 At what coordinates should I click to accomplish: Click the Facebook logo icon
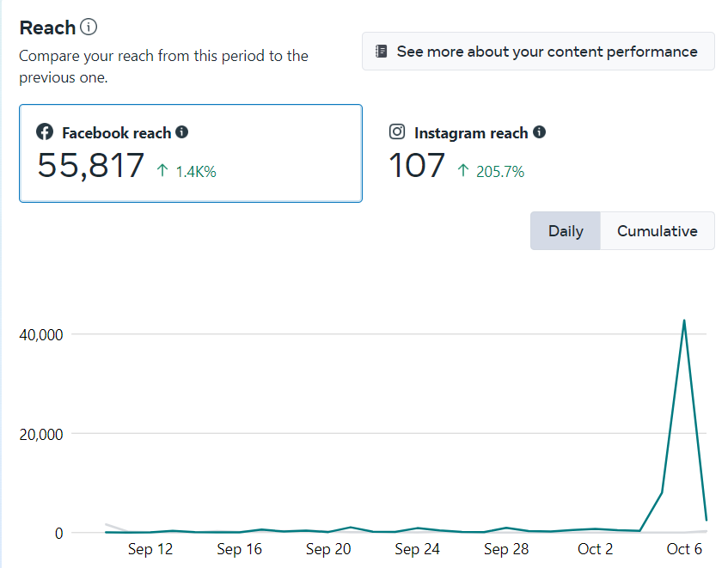45,132
